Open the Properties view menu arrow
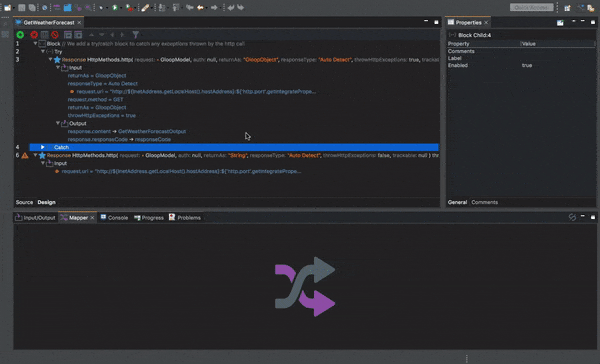This screenshot has height=364, width=600. tap(573, 22)
